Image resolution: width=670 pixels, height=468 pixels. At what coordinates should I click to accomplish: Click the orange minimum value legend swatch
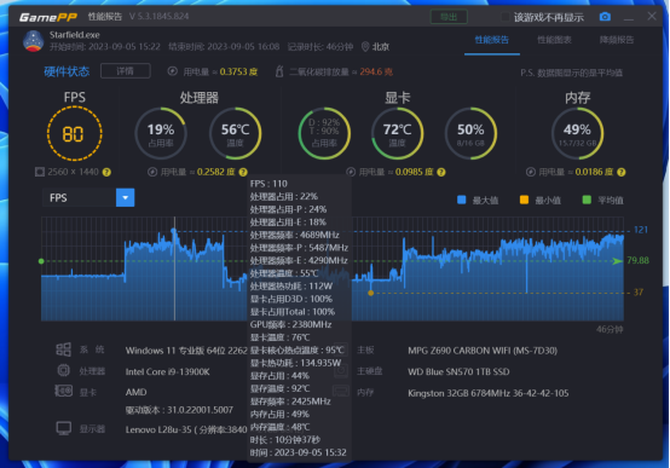click(524, 200)
